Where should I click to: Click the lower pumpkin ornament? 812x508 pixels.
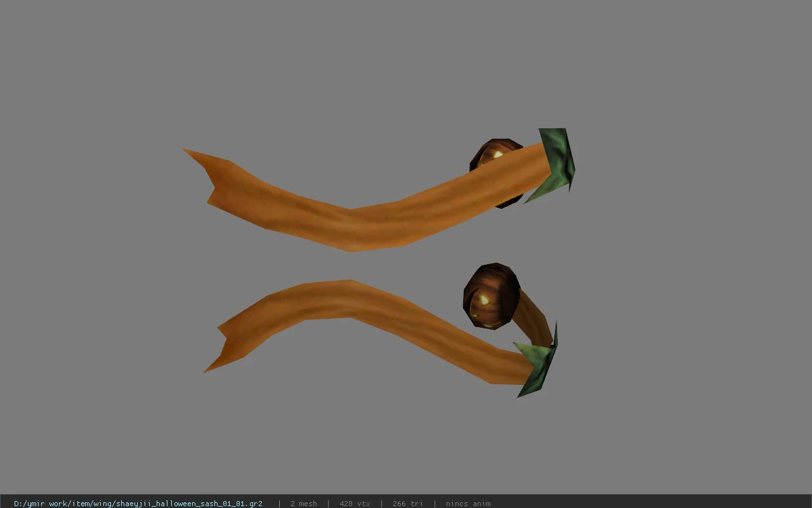pos(491,297)
